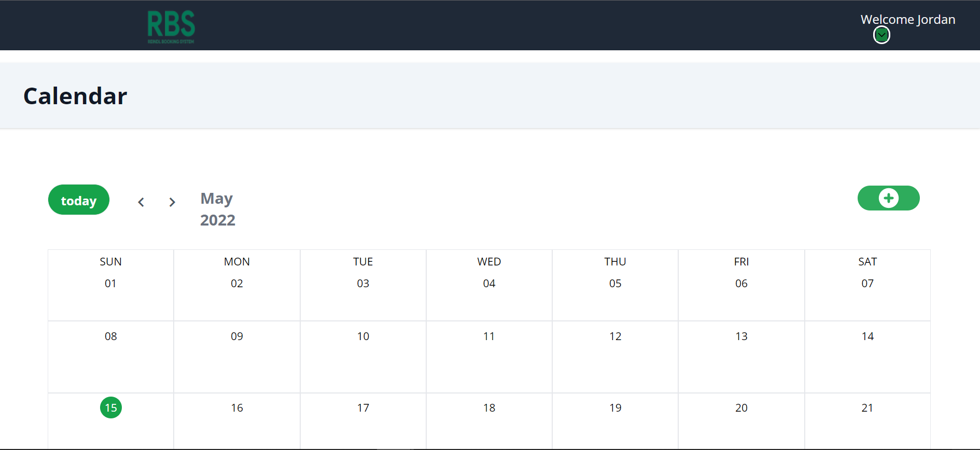Select date 14 in the calendar grid
The width and height of the screenshot is (980, 450).
click(867, 336)
